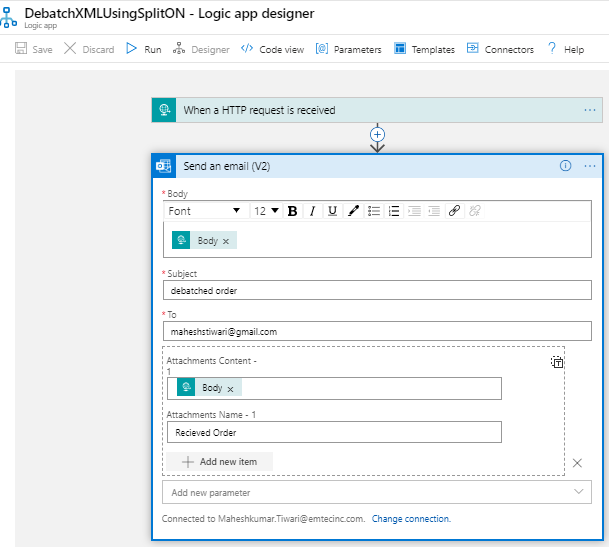This screenshot has height=547, width=609.
Task: Toggle bold formatting
Action: coord(292,211)
